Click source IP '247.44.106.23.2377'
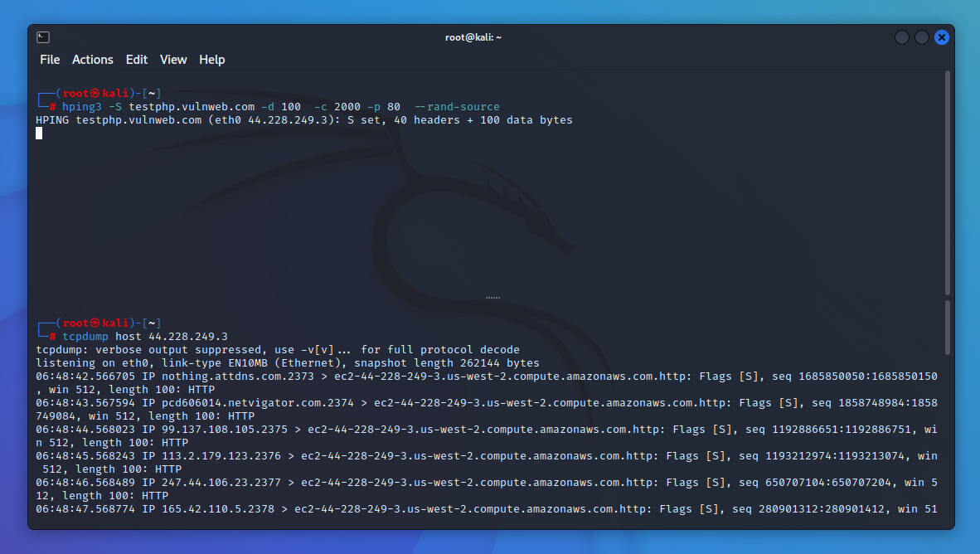Image resolution: width=980 pixels, height=554 pixels. (221, 482)
